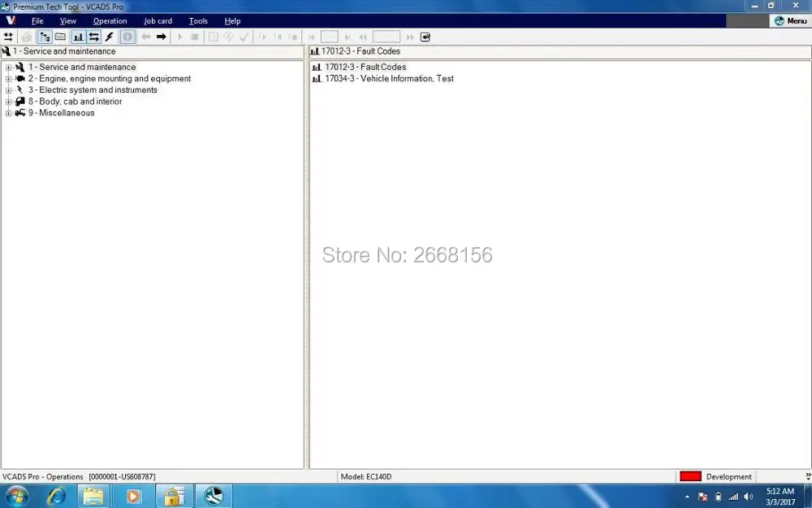Expand the Service and maintenance tree node

tap(8, 67)
